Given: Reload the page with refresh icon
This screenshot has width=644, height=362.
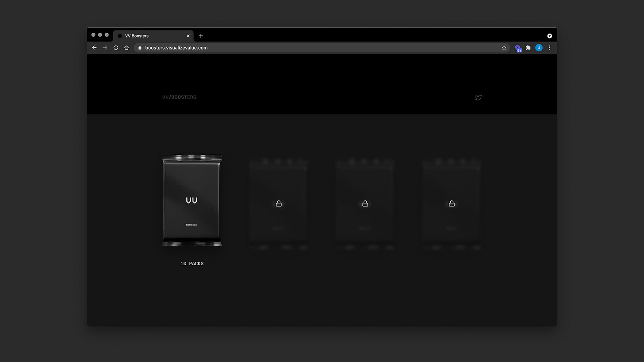Looking at the screenshot, I should [116, 48].
